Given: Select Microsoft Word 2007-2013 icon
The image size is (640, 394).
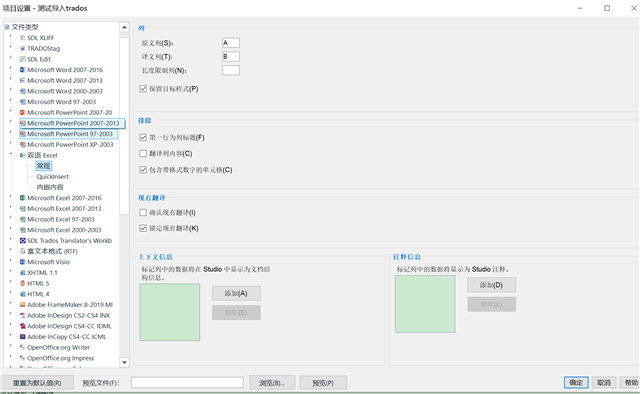Looking at the screenshot, I should click(x=23, y=80).
